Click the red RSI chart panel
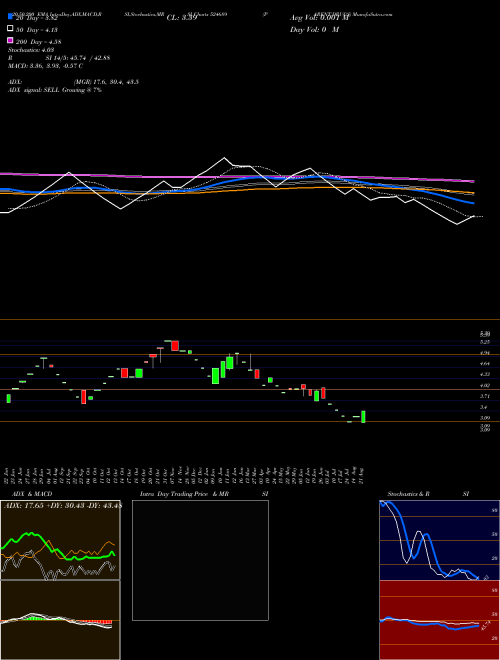The image size is (500, 660). pos(439,620)
